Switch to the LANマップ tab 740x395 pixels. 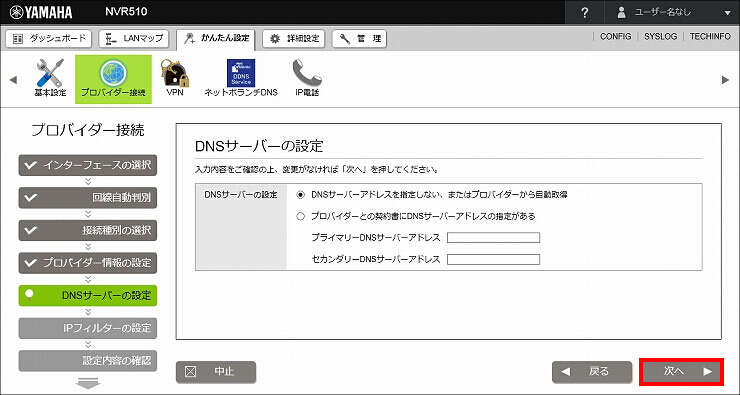(134, 39)
